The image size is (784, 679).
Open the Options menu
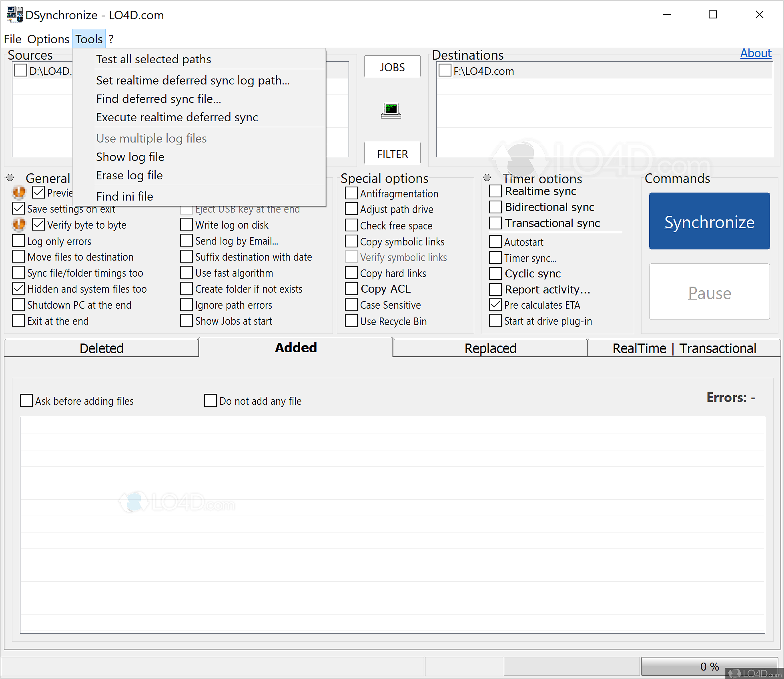point(48,39)
